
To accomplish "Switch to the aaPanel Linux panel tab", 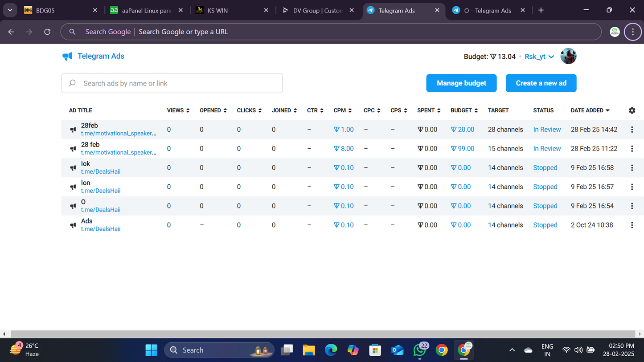I will pos(146,10).
